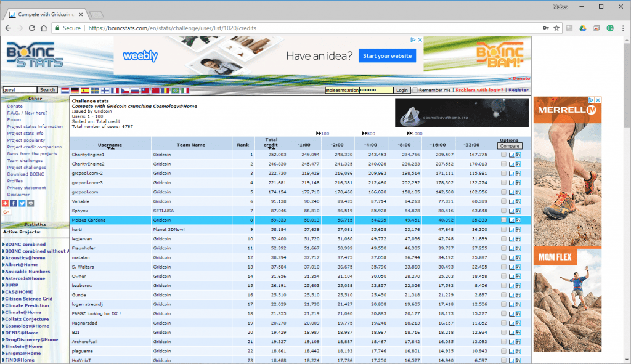631x364 pixels.
Task: Check the compare box for grcpool.com-2
Action: click(503, 173)
